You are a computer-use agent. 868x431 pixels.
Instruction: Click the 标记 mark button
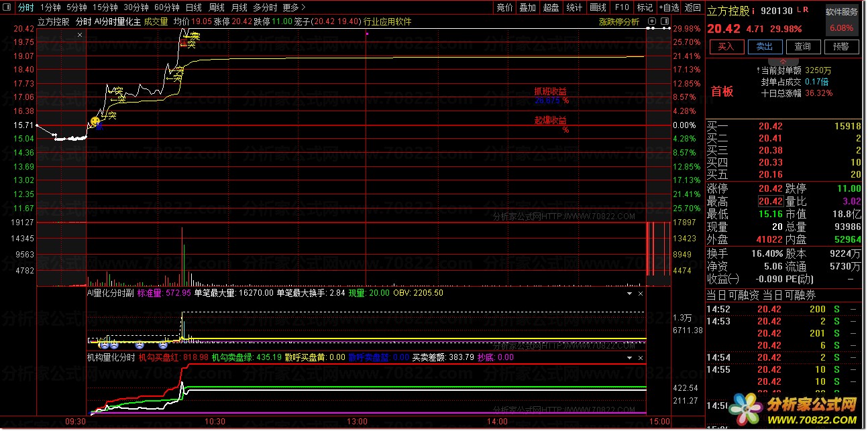tap(645, 7)
